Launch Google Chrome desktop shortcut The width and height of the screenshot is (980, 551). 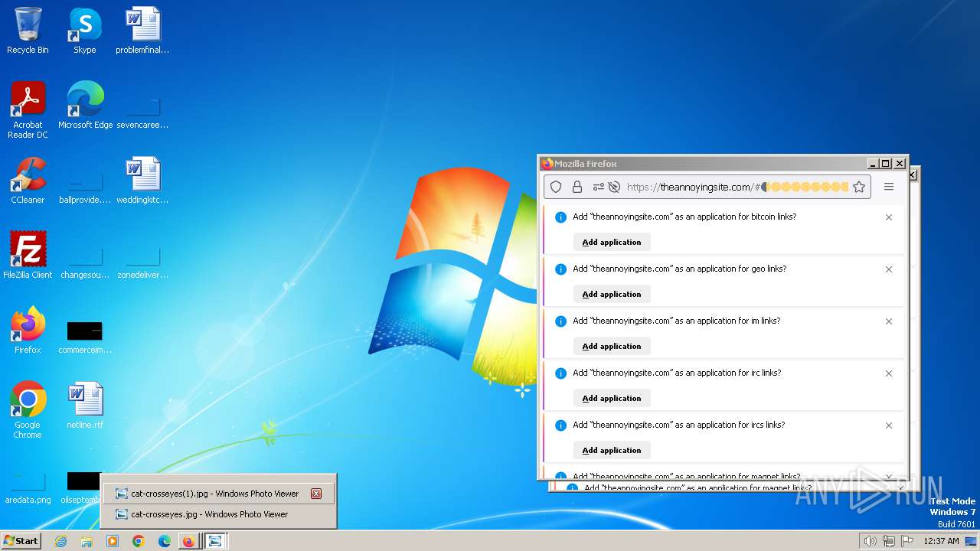(x=28, y=410)
